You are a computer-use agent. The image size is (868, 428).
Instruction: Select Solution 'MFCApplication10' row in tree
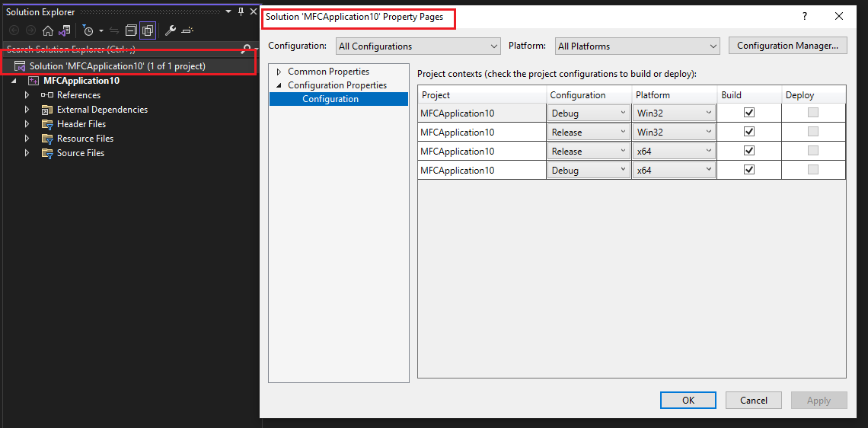(x=131, y=66)
